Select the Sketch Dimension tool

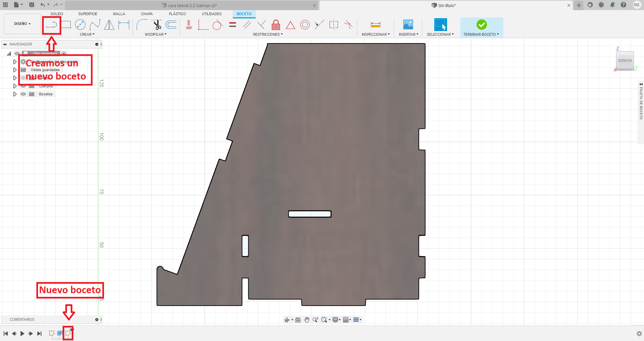[124, 25]
